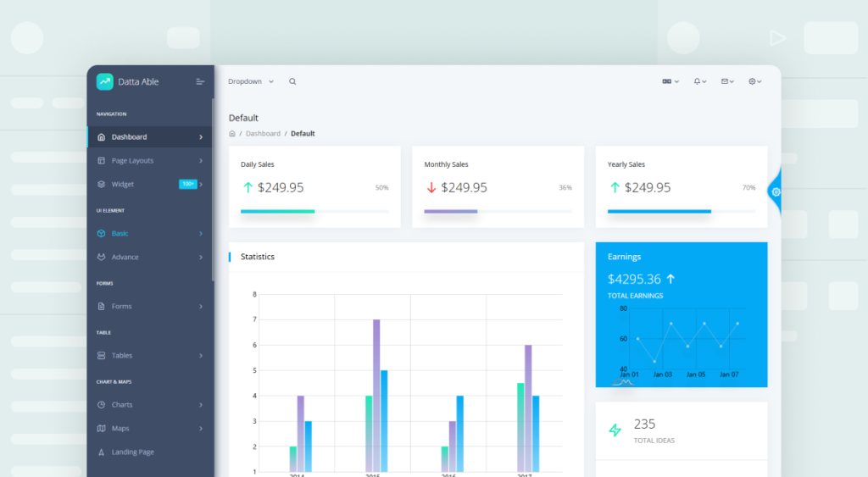Click the Basic box icon

tap(102, 234)
